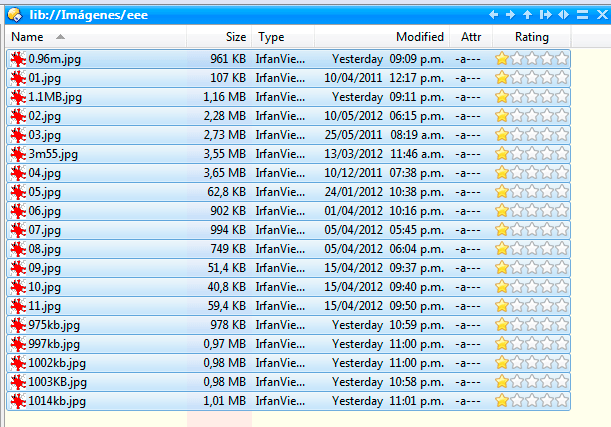Sort the list by Modified column
Image resolution: width=611 pixels, height=427 pixels.
pos(419,37)
